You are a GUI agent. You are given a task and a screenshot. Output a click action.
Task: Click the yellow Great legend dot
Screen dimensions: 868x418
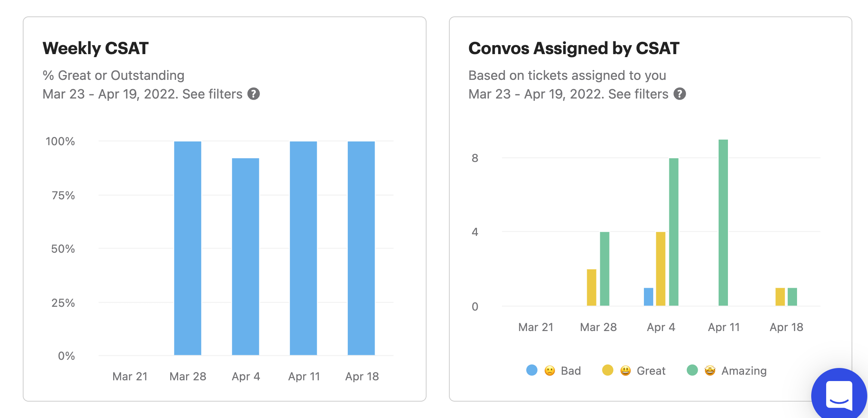[608, 370]
